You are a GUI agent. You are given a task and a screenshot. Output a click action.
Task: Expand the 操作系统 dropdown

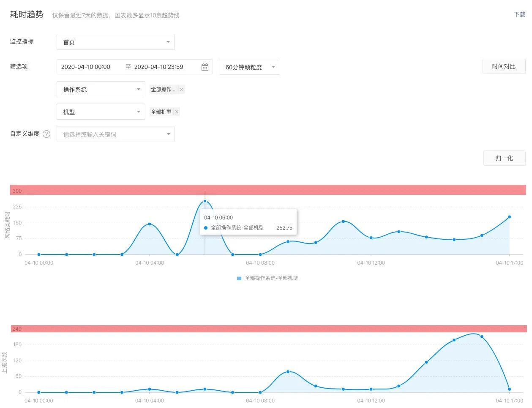tap(101, 89)
